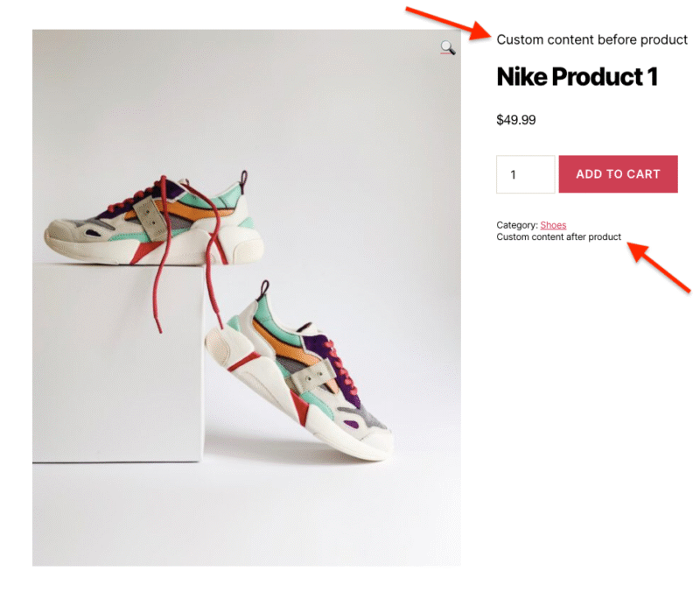Visit the Shoes category page
Screen dimensions: 700x592
click(x=553, y=224)
